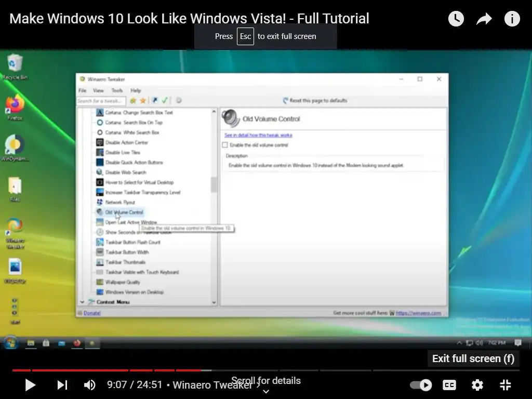Screen dimensions: 532x399
Task: Exit full screen mode
Action: click(506, 385)
